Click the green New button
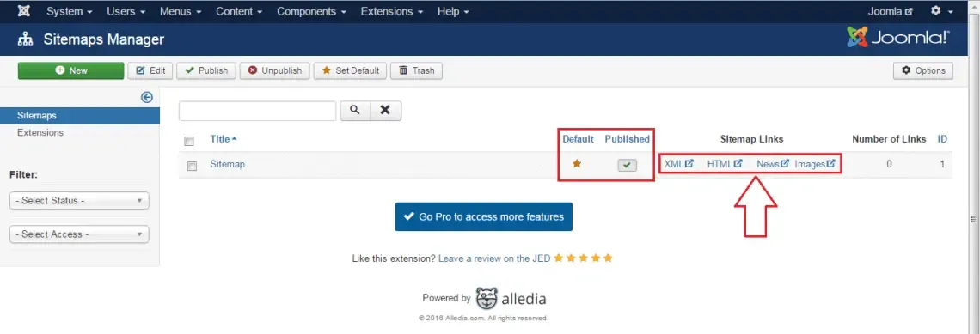 coord(70,70)
